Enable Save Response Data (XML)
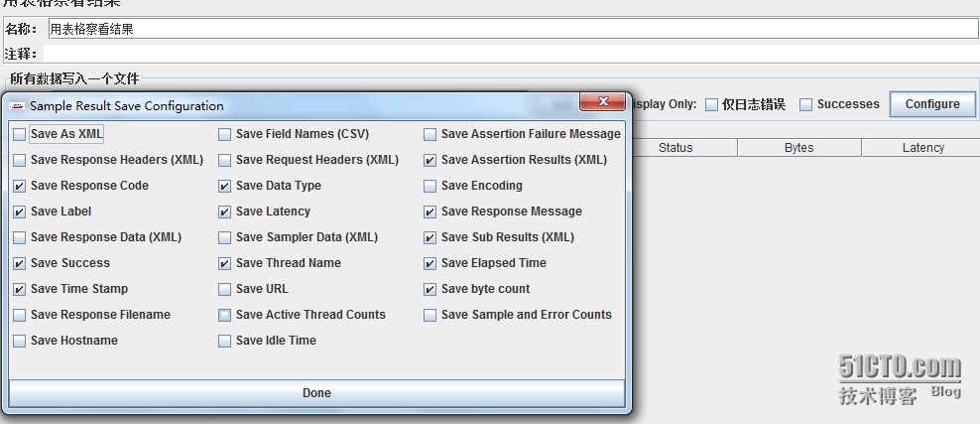 point(20,237)
